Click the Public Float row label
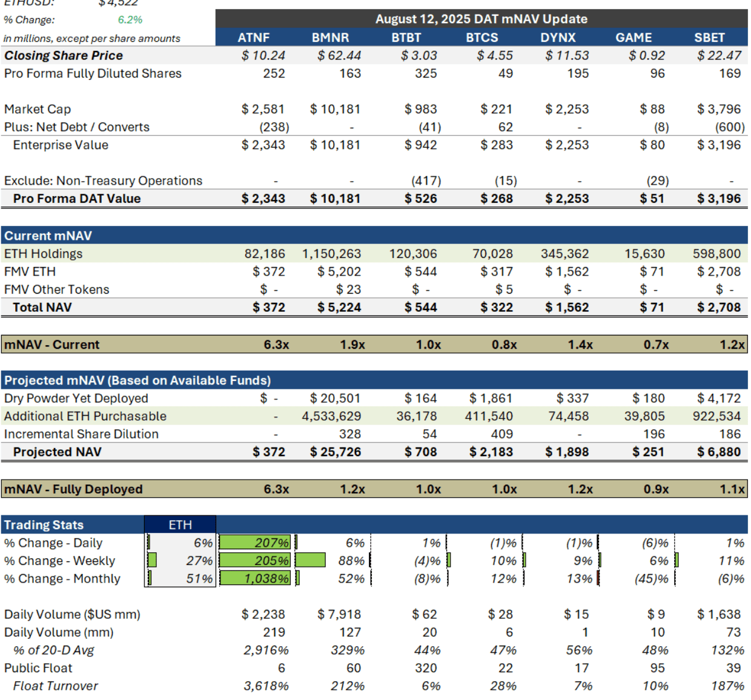The width and height of the screenshot is (751, 700). tap(38, 668)
